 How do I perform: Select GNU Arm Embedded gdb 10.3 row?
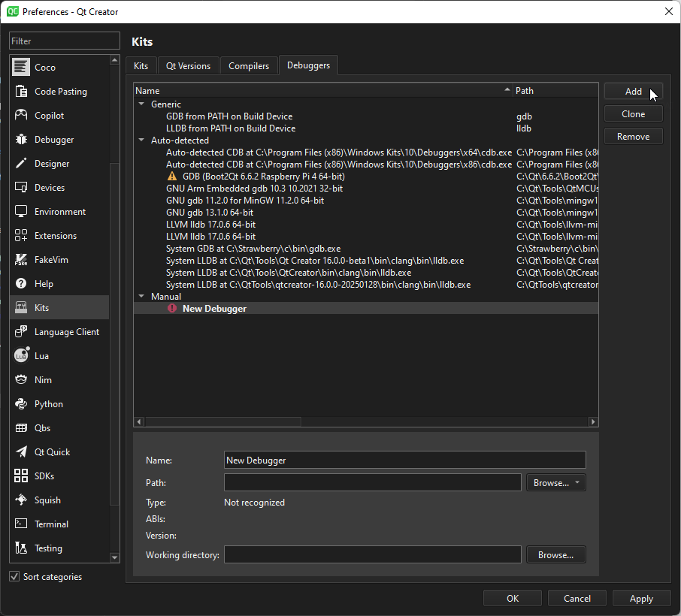(366, 189)
